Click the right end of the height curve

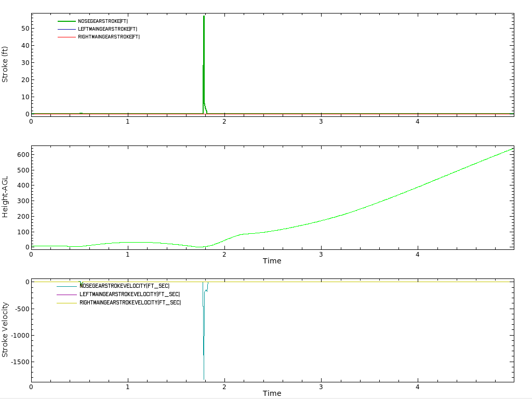tap(512, 149)
